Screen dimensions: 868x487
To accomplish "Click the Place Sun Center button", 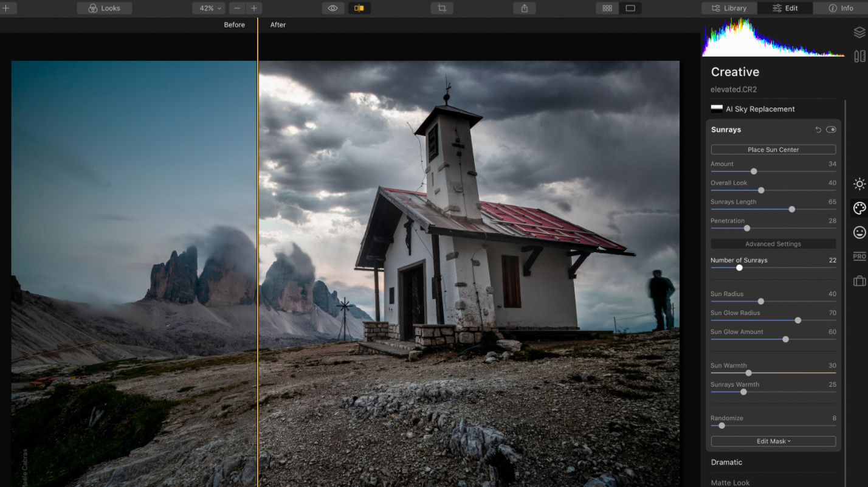I will pos(773,150).
